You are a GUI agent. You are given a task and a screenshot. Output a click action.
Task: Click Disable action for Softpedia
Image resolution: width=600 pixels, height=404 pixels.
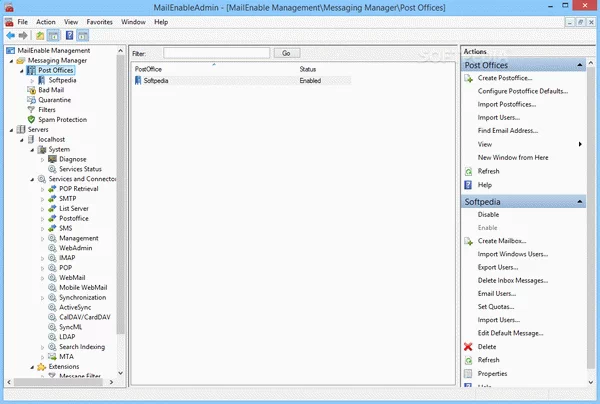[x=488, y=215]
